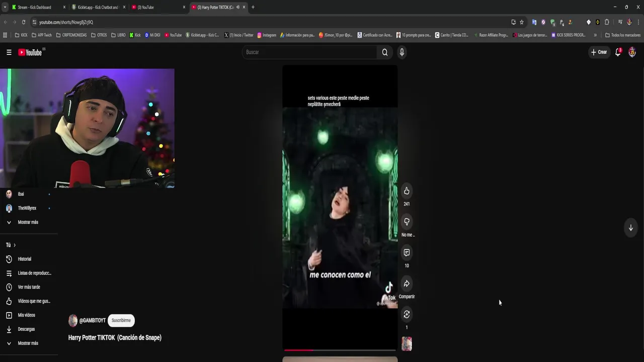This screenshot has width=644, height=362.
Task: Open Ver más tarde in sidebar
Action: coord(28,287)
